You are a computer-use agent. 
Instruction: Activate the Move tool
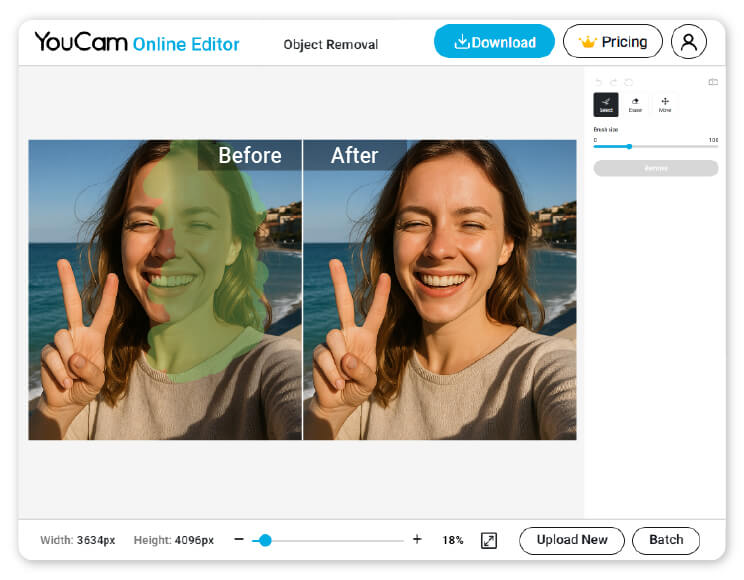coord(665,104)
